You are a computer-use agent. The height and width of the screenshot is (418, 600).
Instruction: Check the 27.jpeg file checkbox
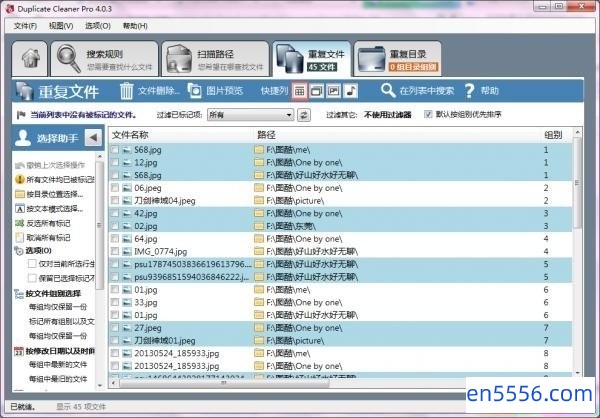(115, 328)
